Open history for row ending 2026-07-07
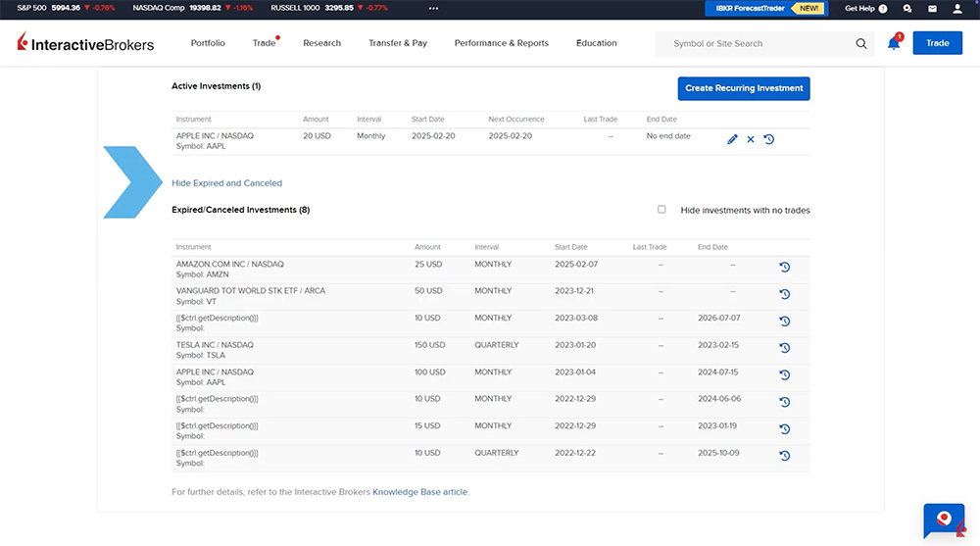This screenshot has width=980, height=546. click(x=784, y=321)
